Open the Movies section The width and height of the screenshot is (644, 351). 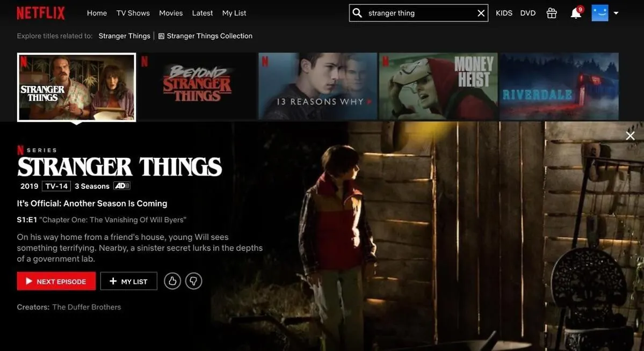coord(171,13)
